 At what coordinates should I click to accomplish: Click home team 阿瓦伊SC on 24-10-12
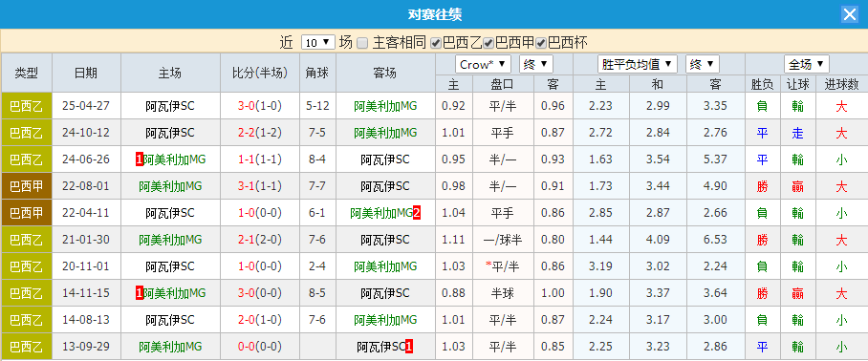pos(170,133)
